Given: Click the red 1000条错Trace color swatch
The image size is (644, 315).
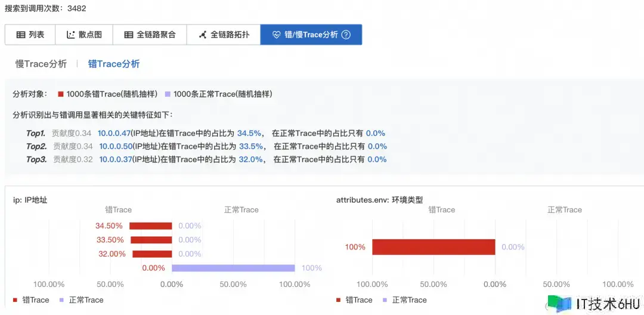Looking at the screenshot, I should pos(61,94).
